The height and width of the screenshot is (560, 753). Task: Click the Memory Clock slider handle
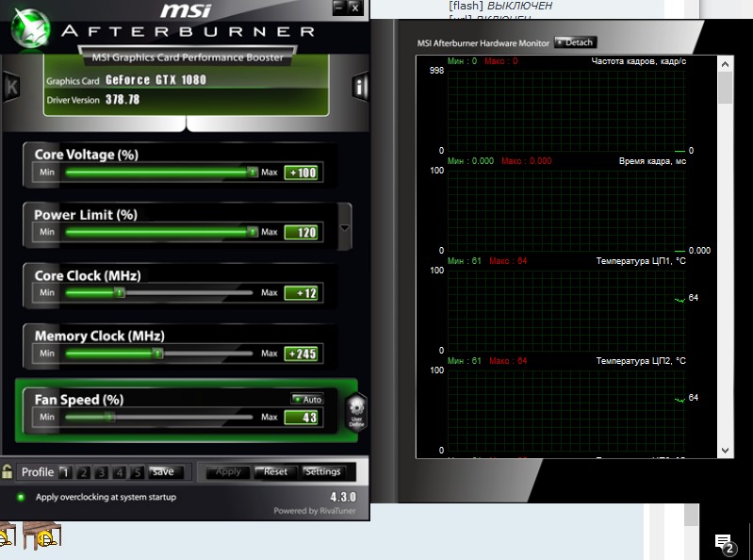click(157, 354)
